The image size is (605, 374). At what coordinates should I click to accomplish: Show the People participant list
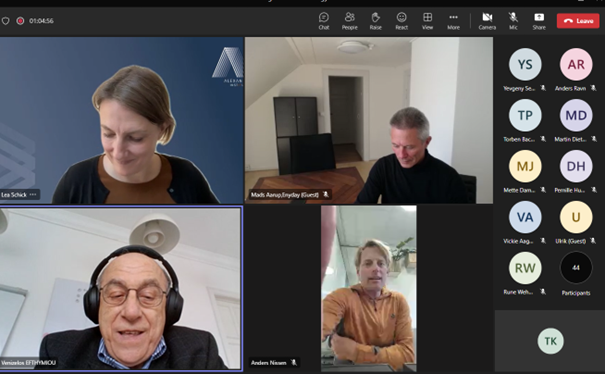350,21
